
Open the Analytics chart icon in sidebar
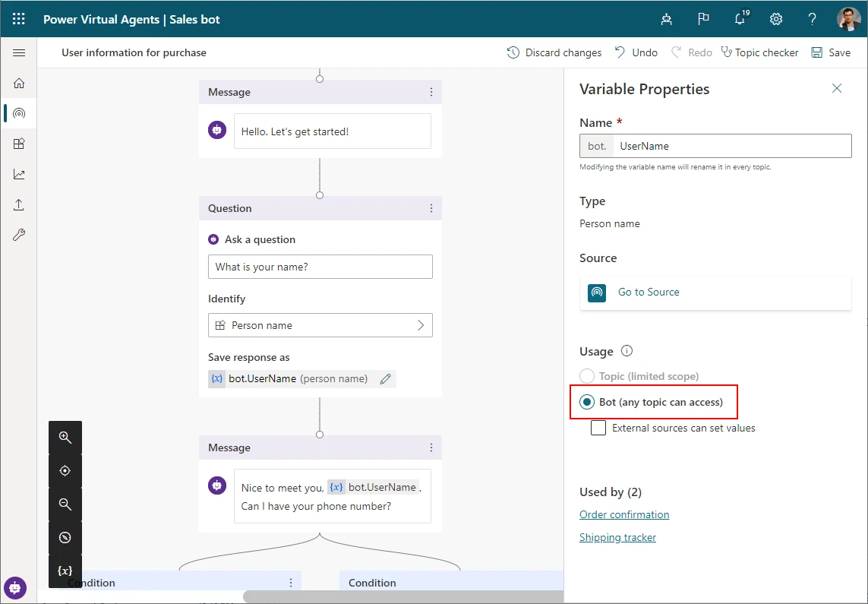tap(19, 174)
